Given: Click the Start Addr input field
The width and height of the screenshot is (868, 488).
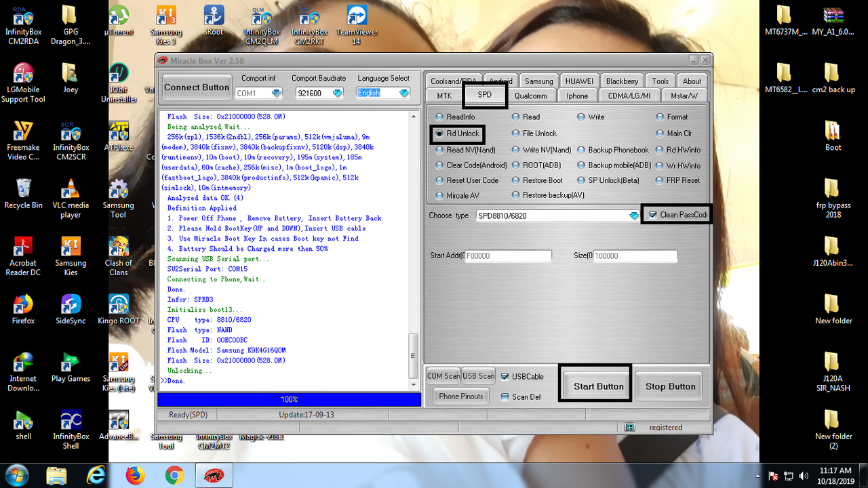Looking at the screenshot, I should coord(509,256).
